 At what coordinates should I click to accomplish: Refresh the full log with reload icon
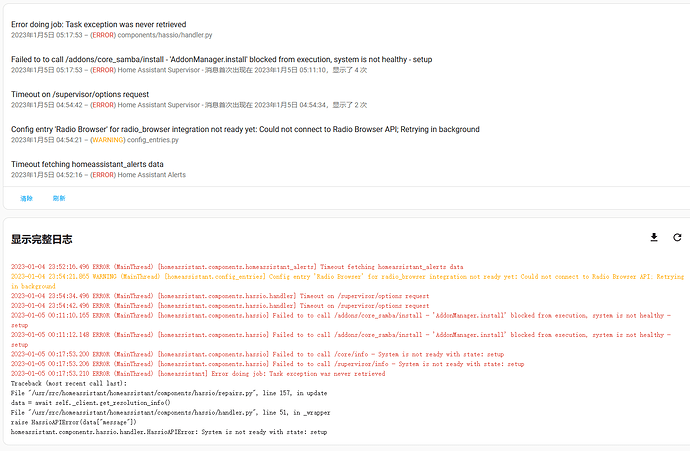coord(677,238)
